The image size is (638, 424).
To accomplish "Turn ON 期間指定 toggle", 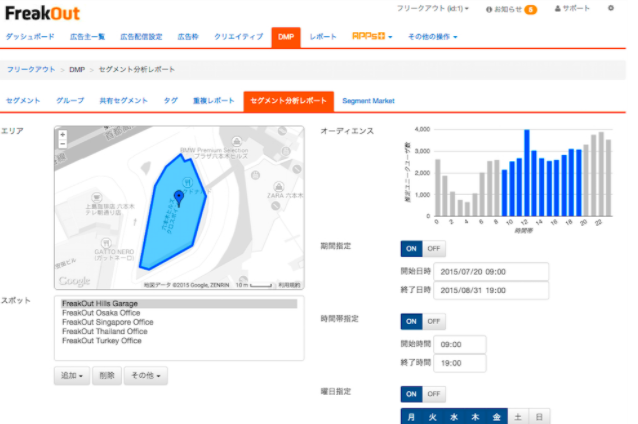I will tap(411, 249).
